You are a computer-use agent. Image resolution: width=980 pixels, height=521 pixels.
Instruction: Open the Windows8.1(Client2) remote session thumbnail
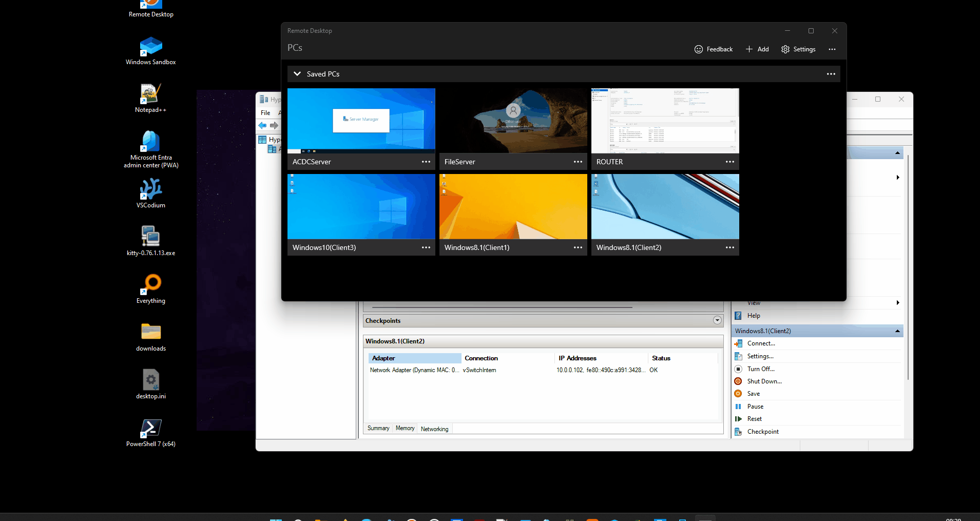pyautogui.click(x=665, y=206)
